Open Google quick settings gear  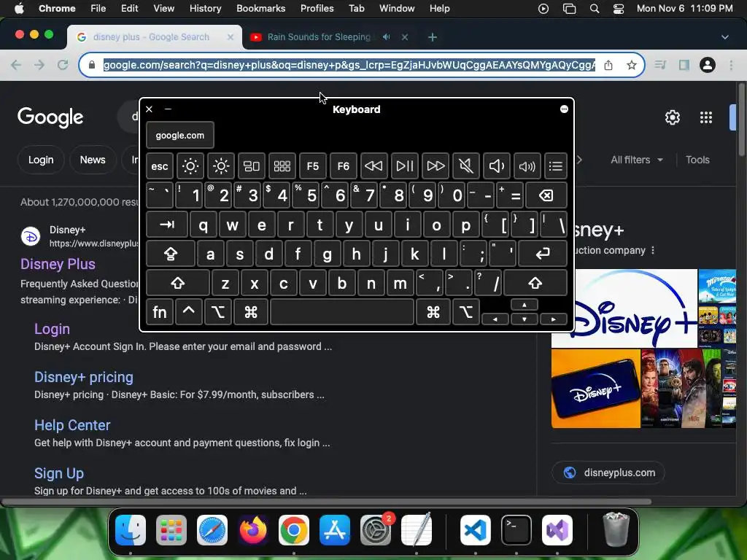(x=672, y=117)
